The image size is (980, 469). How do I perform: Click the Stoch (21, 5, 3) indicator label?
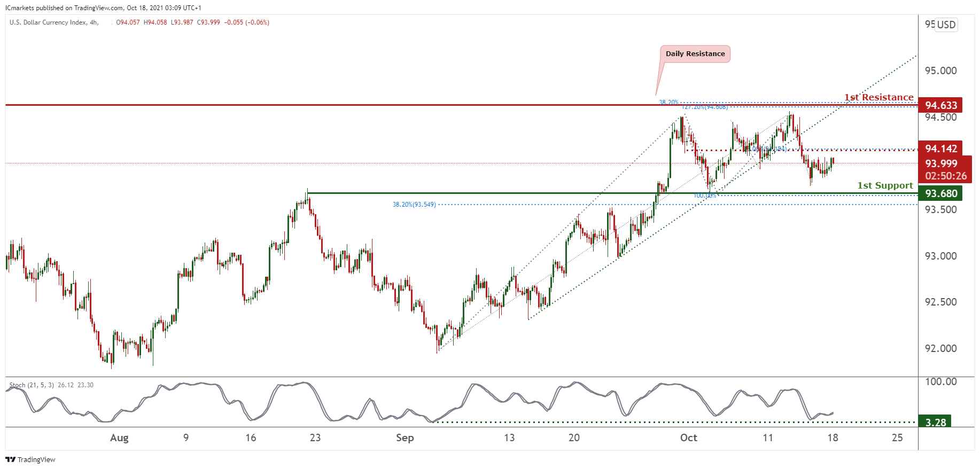click(x=32, y=385)
